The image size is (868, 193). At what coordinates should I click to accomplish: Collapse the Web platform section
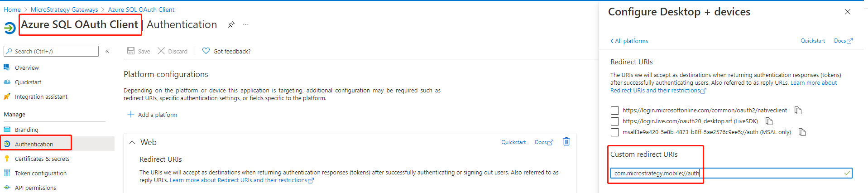(x=132, y=142)
